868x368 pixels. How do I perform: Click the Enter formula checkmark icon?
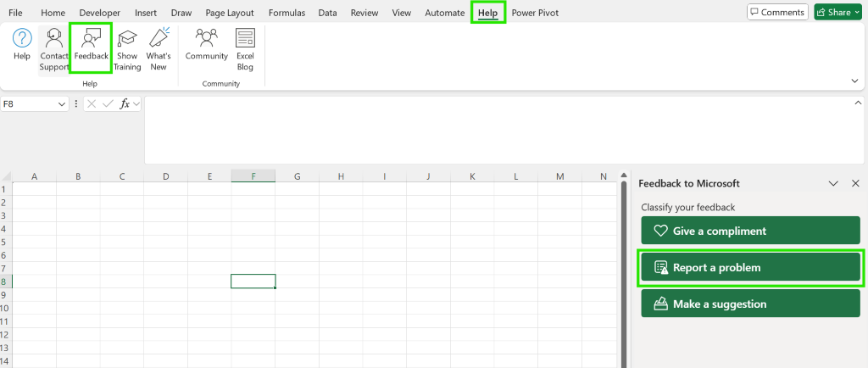pos(108,103)
